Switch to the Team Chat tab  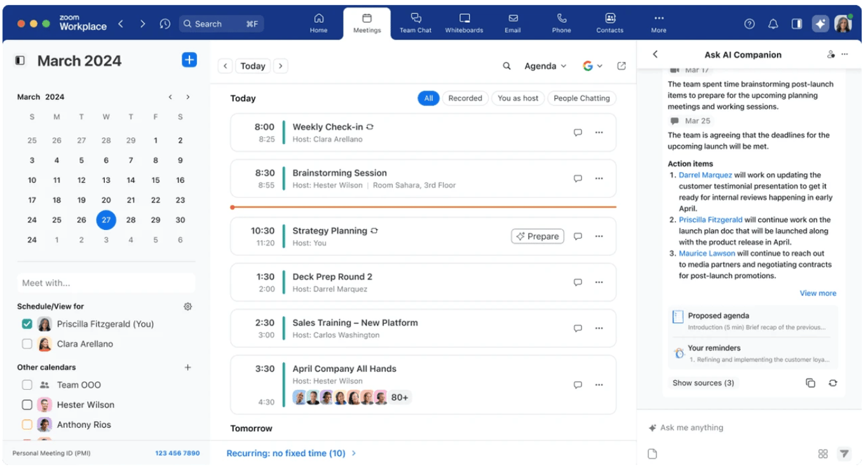(416, 23)
